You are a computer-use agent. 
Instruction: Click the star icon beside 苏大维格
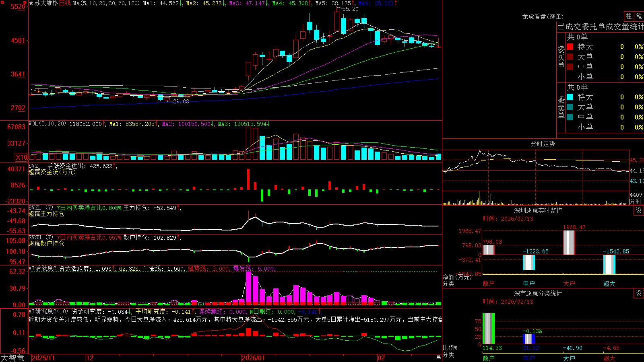31,3
